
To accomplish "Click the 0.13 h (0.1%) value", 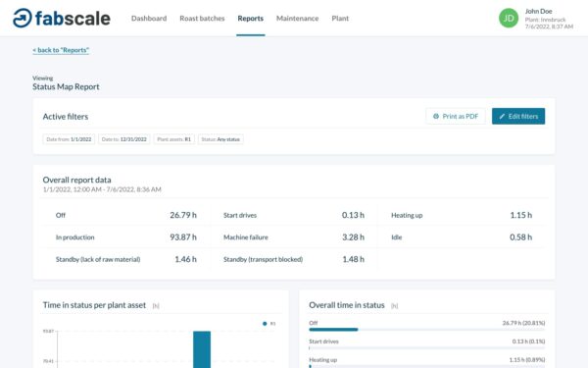I will 529,342.
